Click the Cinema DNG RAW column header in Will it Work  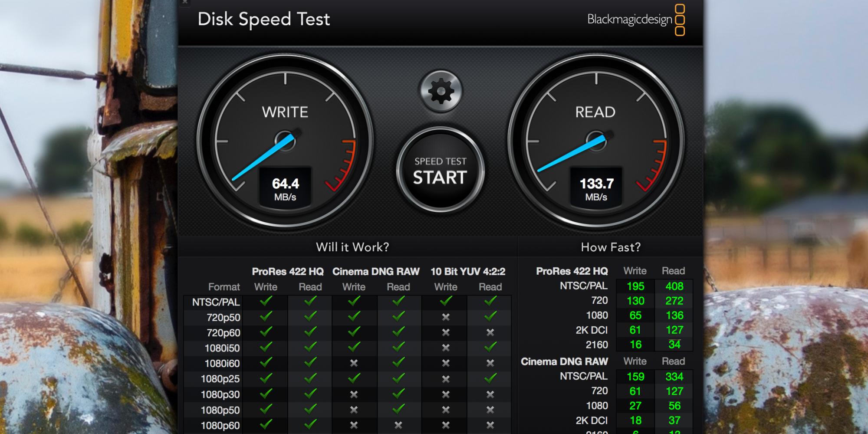coord(376,272)
